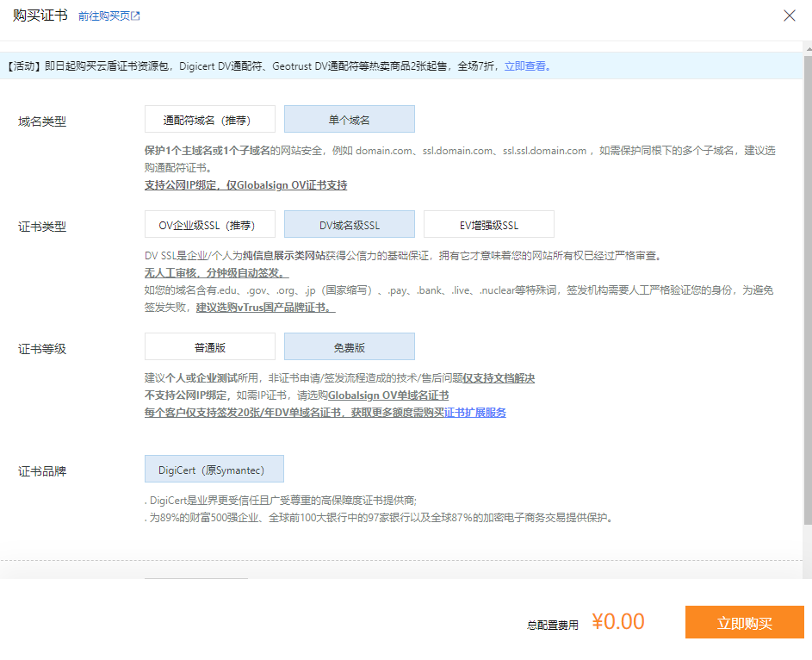This screenshot has width=812, height=660.
Task: Open the 前往购买页 link in the header
Action: coord(109,16)
